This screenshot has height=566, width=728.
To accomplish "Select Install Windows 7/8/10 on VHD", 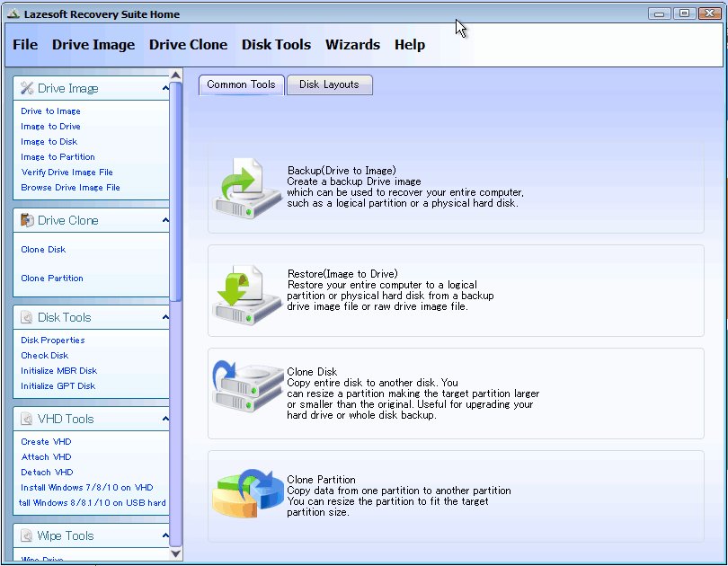I will (x=87, y=488).
